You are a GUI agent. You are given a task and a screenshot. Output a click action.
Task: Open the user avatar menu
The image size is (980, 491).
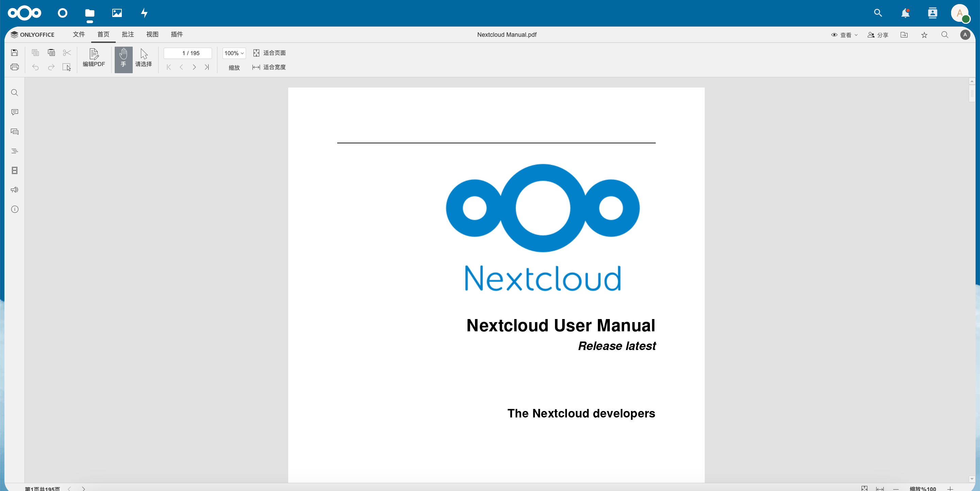pyautogui.click(x=960, y=13)
